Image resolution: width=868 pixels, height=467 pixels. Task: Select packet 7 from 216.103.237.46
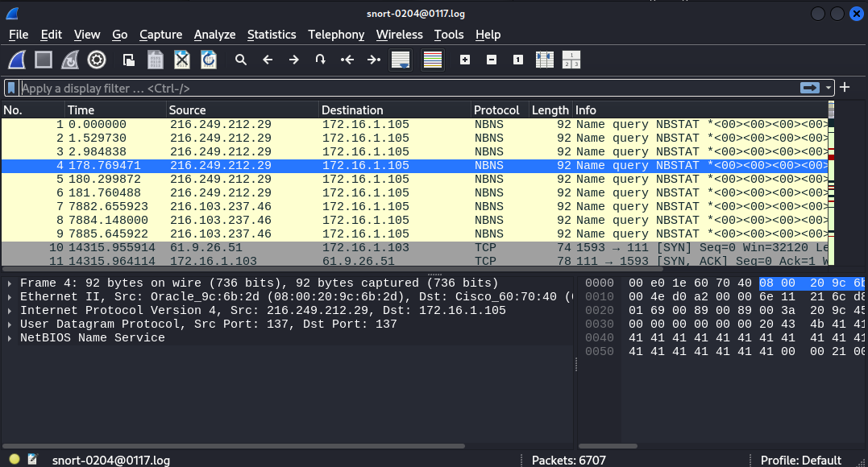point(414,206)
